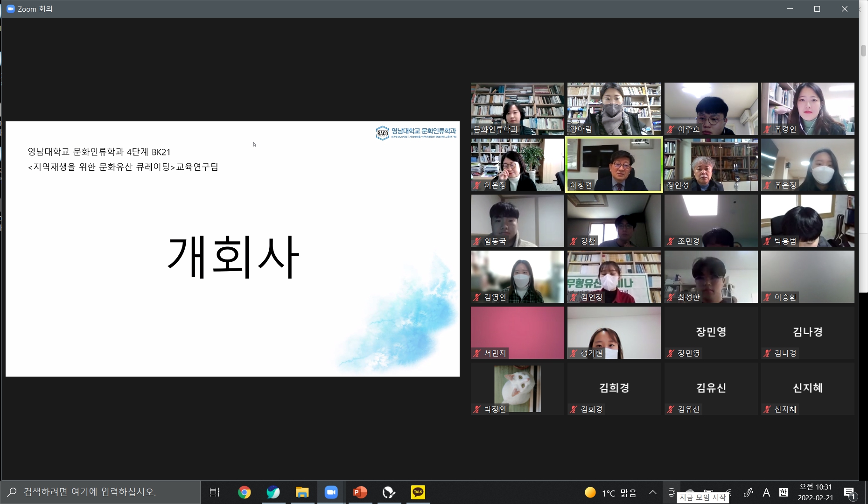Image resolution: width=868 pixels, height=504 pixels.
Task: Click muted mic icon on 김영인
Action: (x=477, y=297)
